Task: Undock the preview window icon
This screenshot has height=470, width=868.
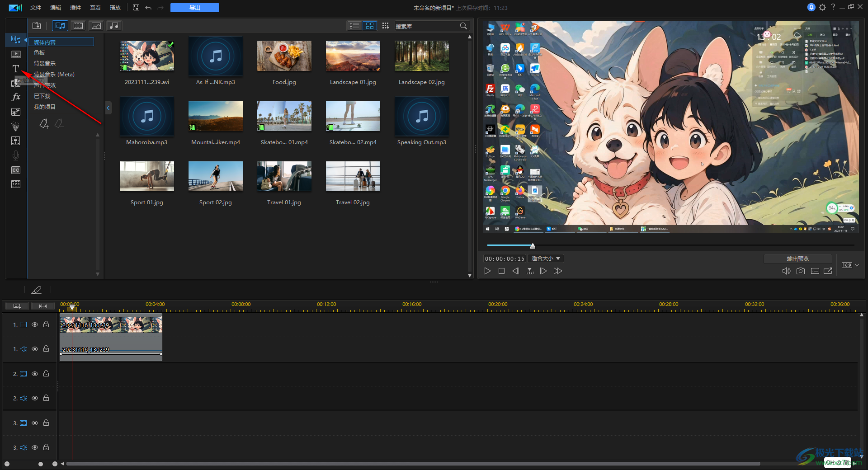Action: click(x=828, y=271)
